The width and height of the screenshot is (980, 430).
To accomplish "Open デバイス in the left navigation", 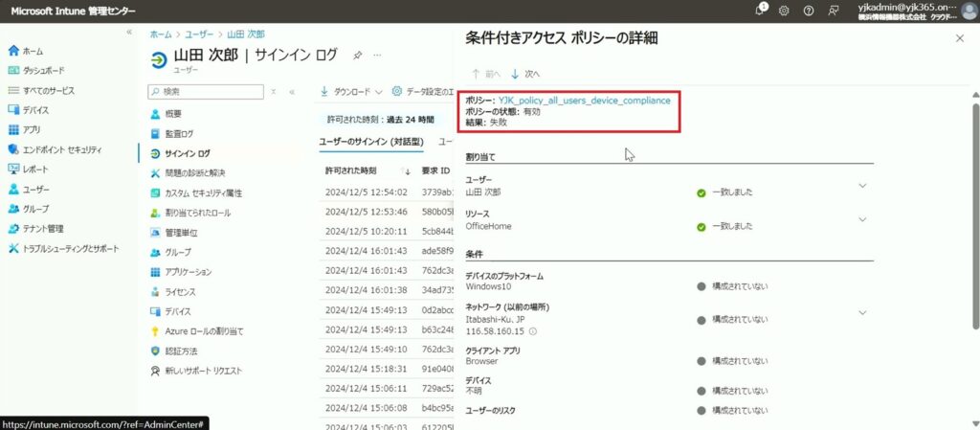I will [28, 111].
